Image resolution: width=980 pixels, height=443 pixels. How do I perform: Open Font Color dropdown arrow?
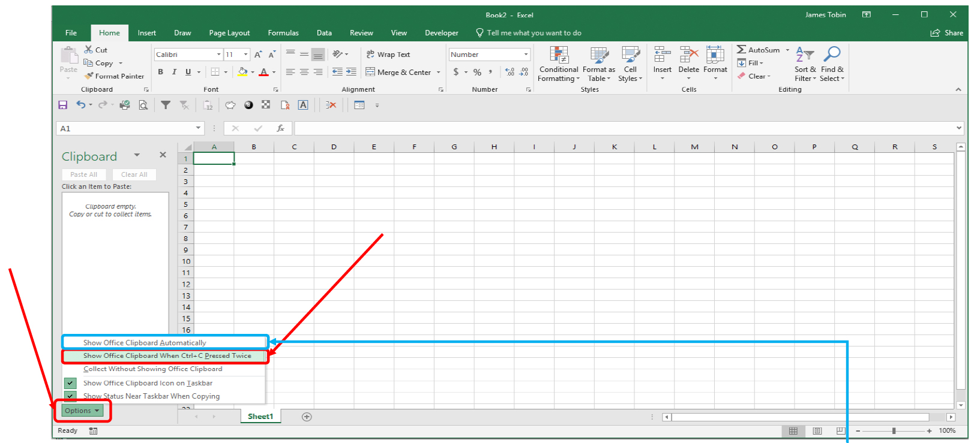274,72
